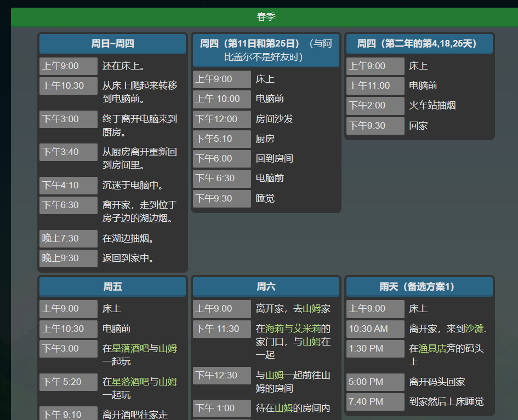Image resolution: width=518 pixels, height=420 pixels.
Task: Click the 周日~周四 table header
Action: [x=113, y=44]
